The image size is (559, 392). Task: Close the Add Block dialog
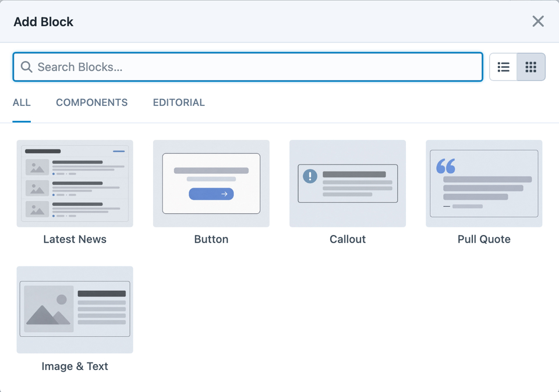[x=538, y=22]
